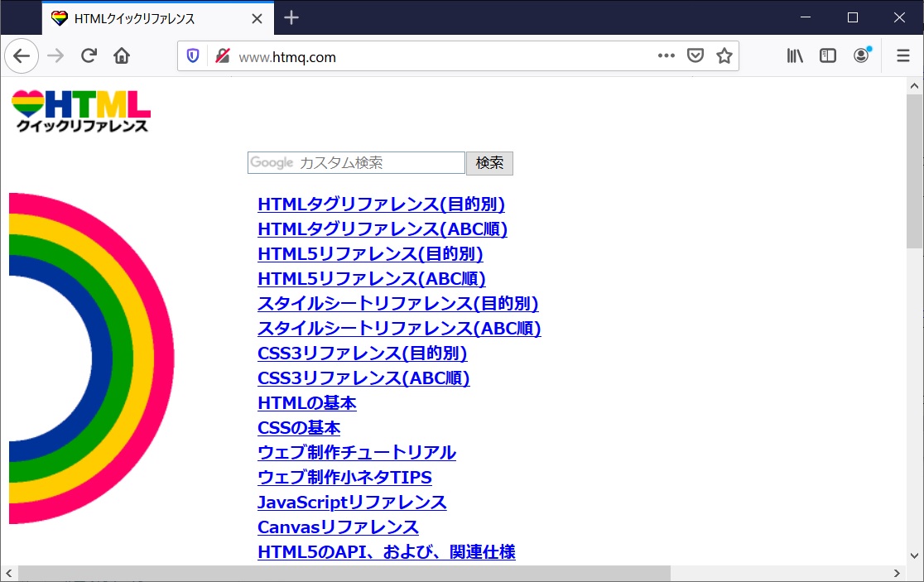Click the 検索 button

[x=489, y=163]
